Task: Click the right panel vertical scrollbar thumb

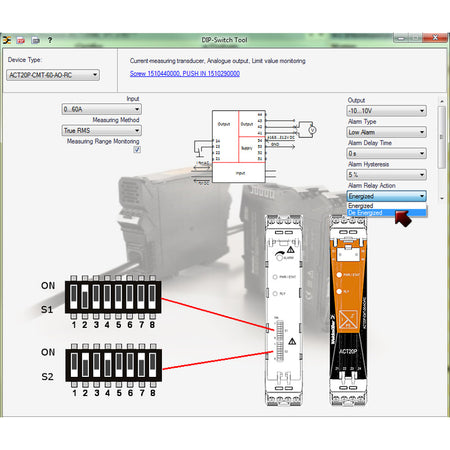Action: point(442,137)
